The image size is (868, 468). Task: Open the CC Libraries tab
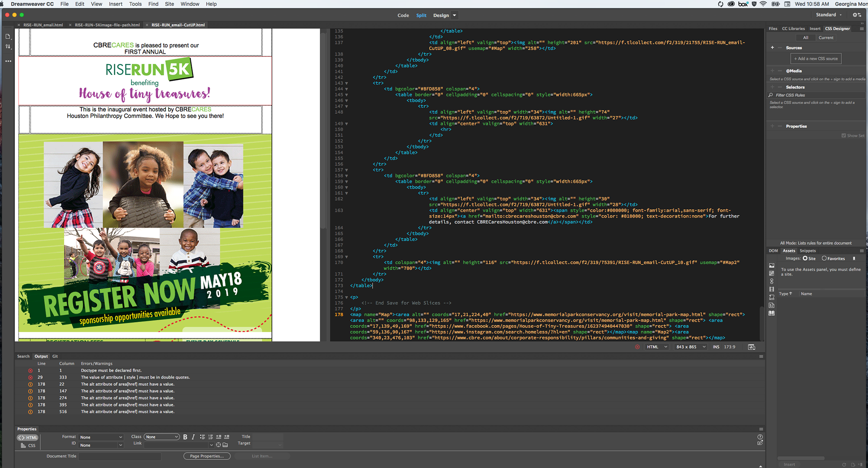(x=793, y=28)
